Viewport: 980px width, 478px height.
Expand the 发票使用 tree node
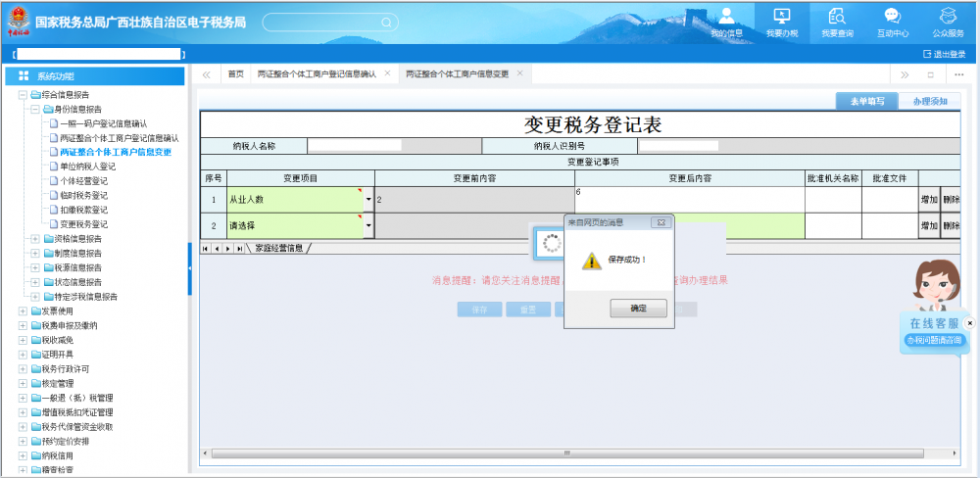click(23, 311)
